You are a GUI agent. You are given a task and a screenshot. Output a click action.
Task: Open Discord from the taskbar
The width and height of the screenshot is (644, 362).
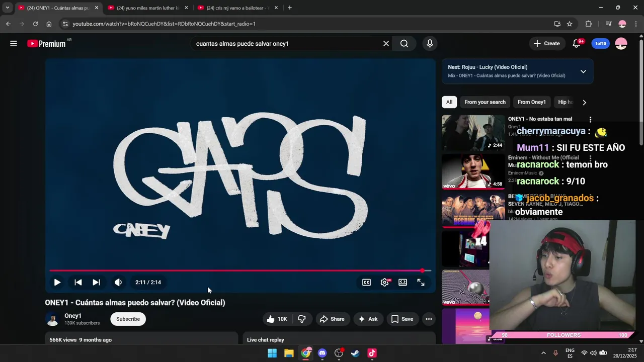point(323,353)
